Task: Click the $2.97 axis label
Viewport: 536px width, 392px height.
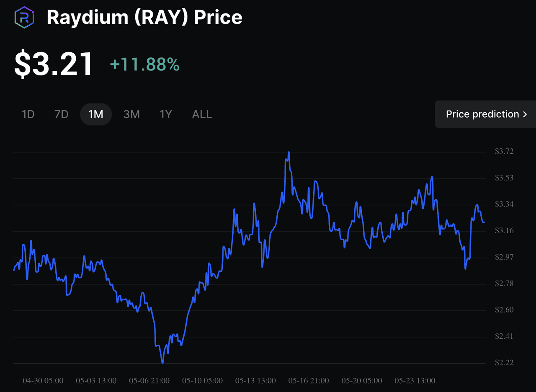Action: 504,257
